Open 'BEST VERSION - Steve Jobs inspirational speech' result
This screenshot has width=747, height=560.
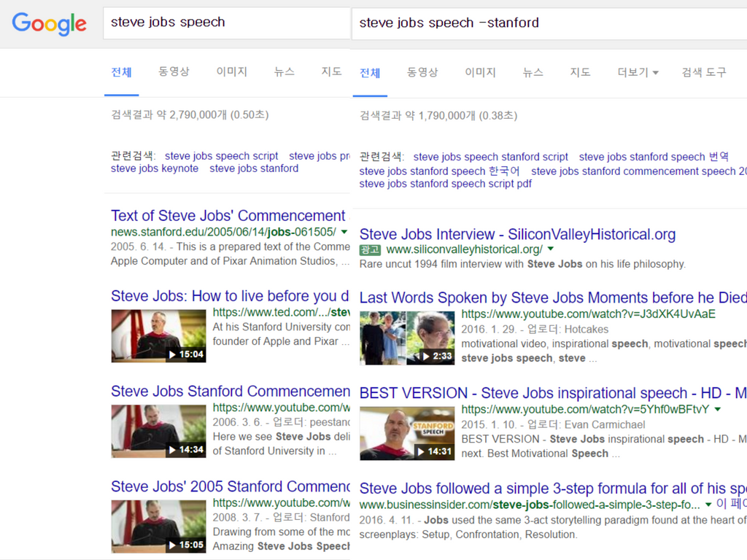point(553,393)
